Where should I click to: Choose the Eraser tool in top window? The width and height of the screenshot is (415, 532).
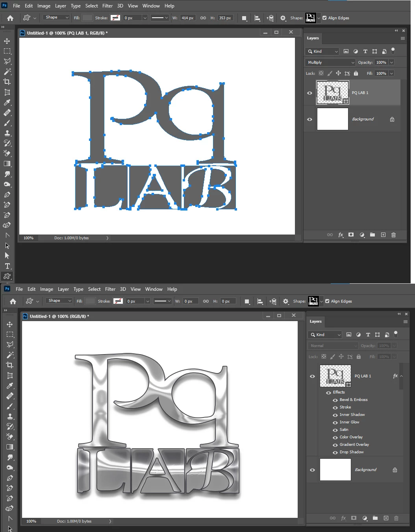coord(7,153)
